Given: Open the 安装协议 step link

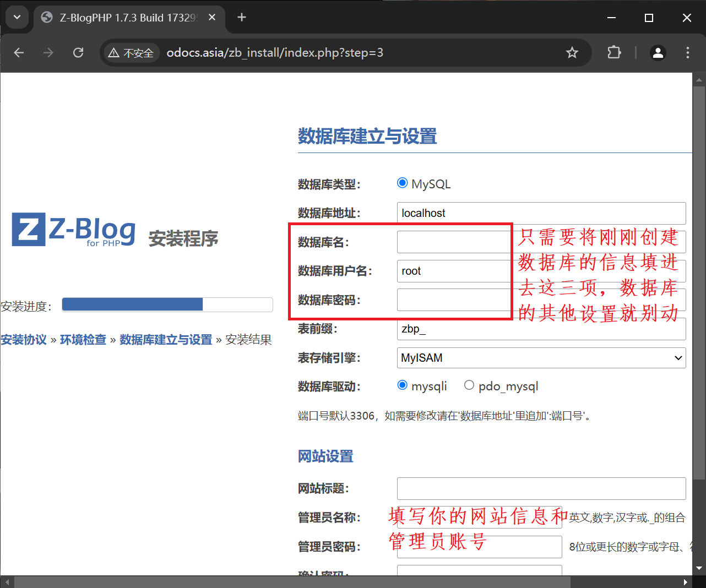Looking at the screenshot, I should point(24,340).
